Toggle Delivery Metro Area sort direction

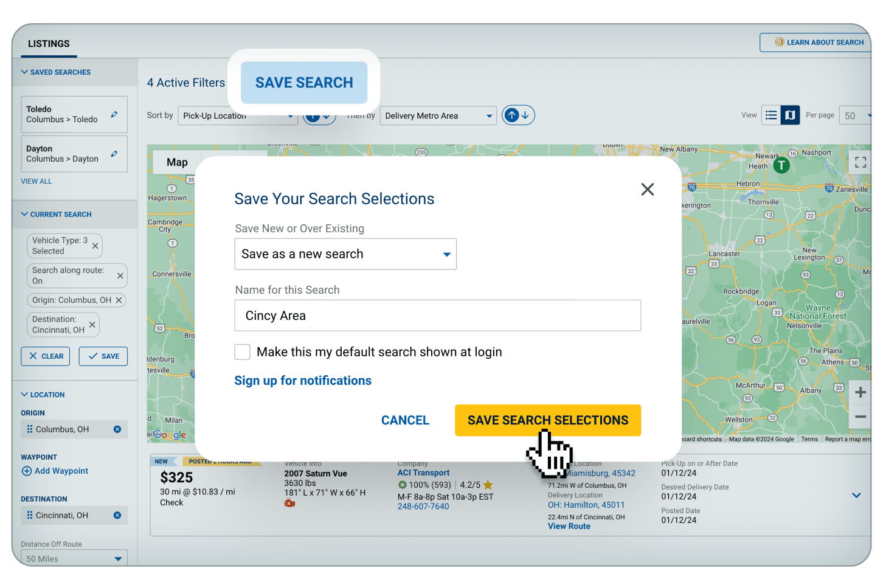click(518, 116)
